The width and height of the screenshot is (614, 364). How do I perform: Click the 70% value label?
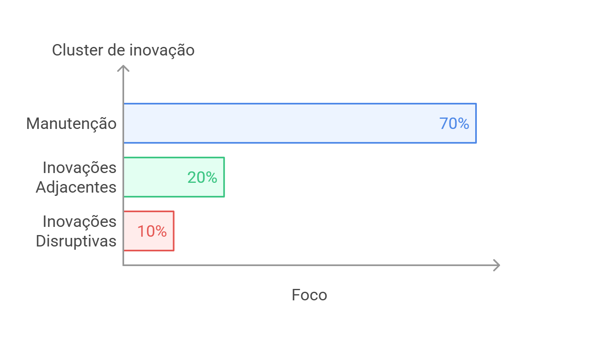(454, 123)
